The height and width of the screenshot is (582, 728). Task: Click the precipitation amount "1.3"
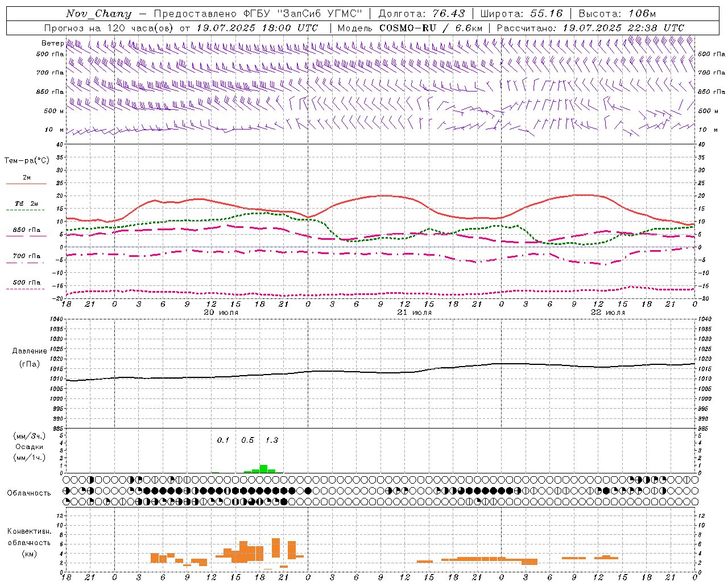coord(272,440)
